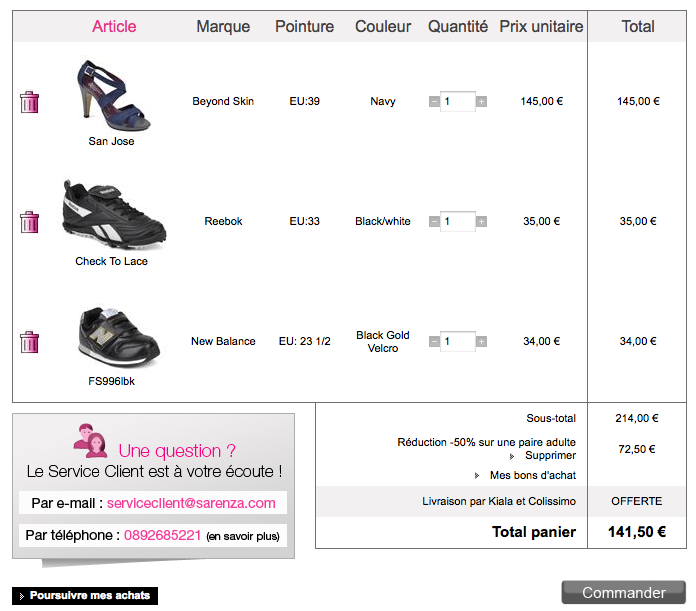This screenshot has height=611, width=696.
Task: Open the 'en savoir plus' phone info link
Action: [x=243, y=536]
